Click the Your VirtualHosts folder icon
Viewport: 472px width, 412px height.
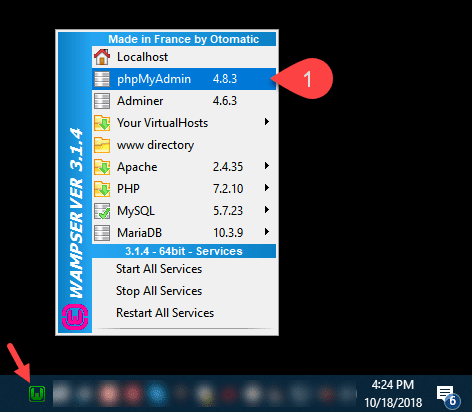click(102, 123)
